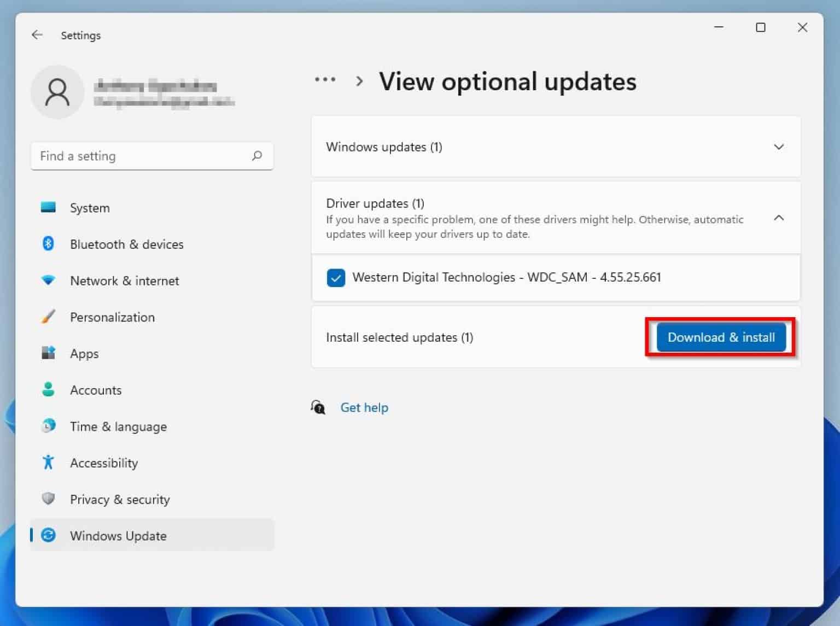840x626 pixels.
Task: Select the Personalization brush icon
Action: pos(49,317)
